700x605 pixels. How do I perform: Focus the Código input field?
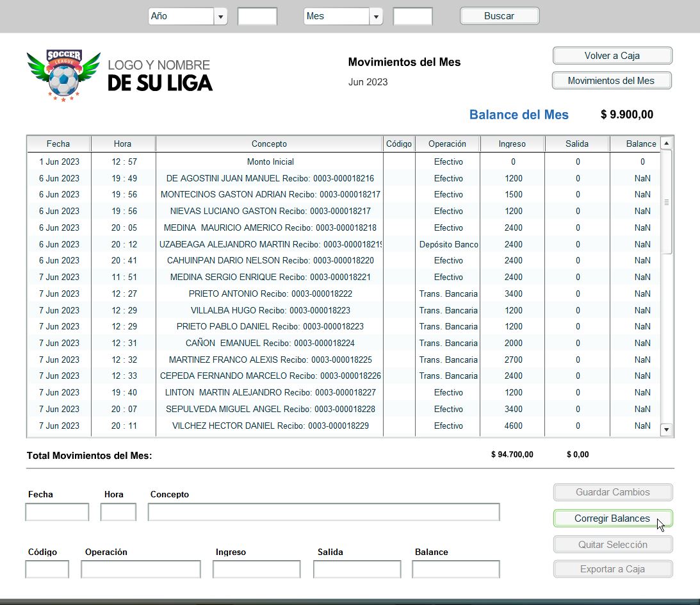47,569
